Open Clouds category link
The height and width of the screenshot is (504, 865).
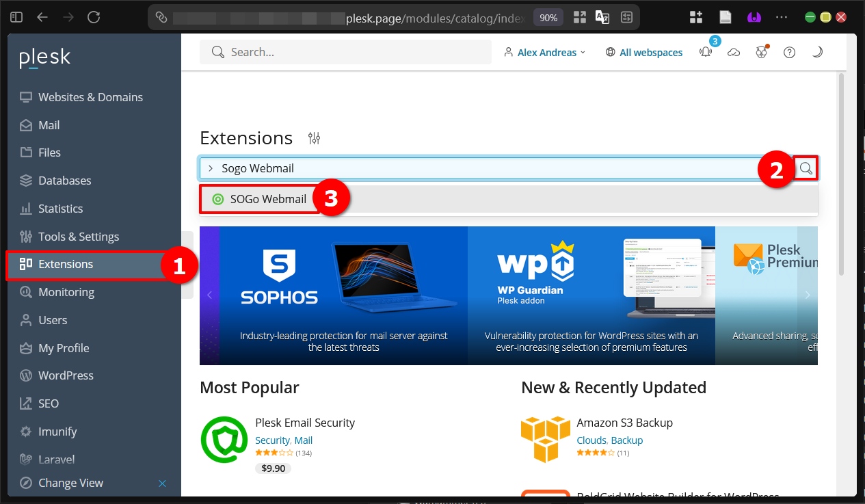tap(591, 440)
